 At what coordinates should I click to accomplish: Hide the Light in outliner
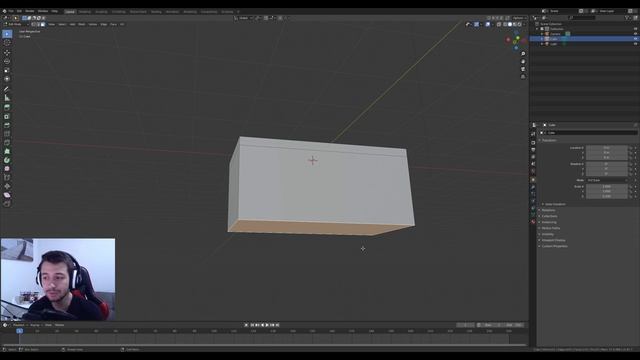[x=635, y=44]
